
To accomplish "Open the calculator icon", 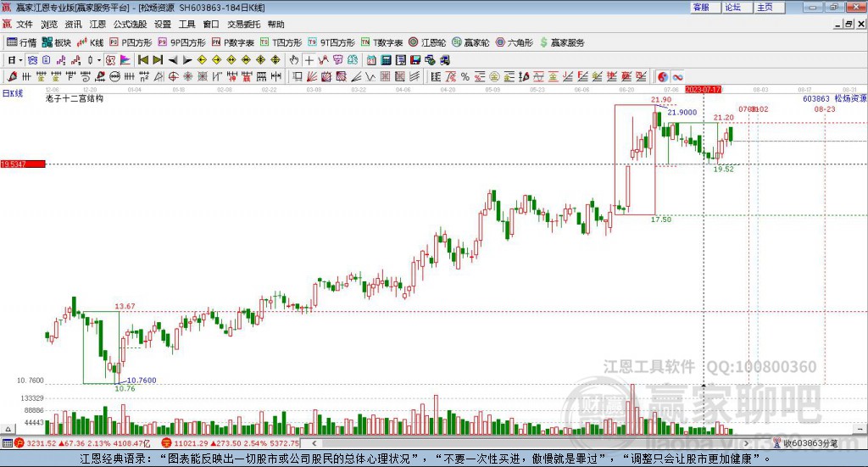I will pyautogui.click(x=386, y=60).
